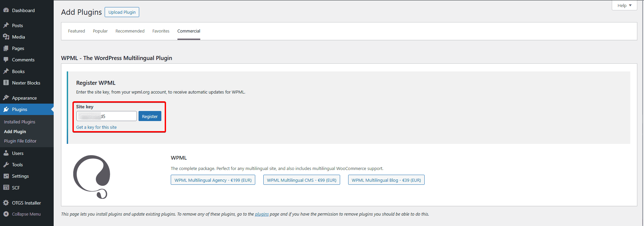Click Upload Plugin button
The image size is (644, 226).
point(122,12)
